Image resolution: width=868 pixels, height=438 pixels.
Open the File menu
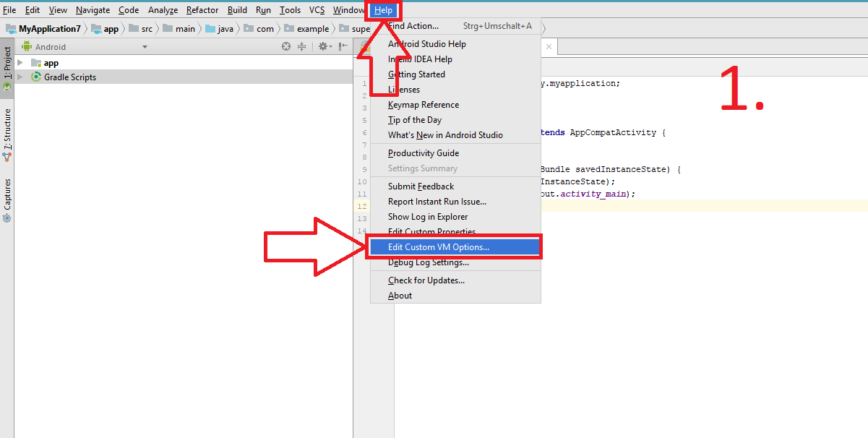[9, 10]
